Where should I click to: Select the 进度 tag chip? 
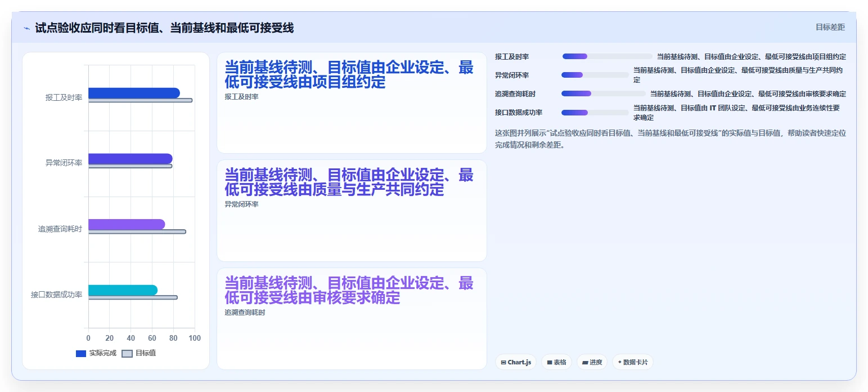pyautogui.click(x=592, y=362)
